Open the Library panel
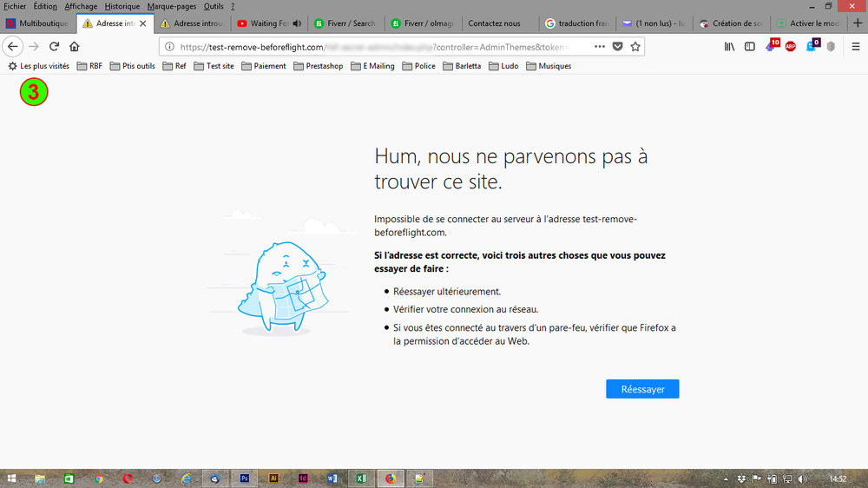This screenshot has width=868, height=488. (730, 47)
